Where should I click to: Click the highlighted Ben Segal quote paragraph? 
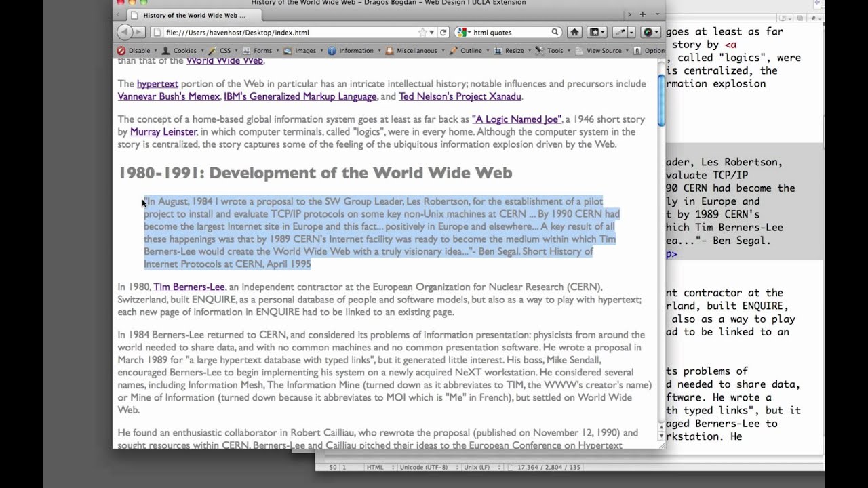[381, 232]
